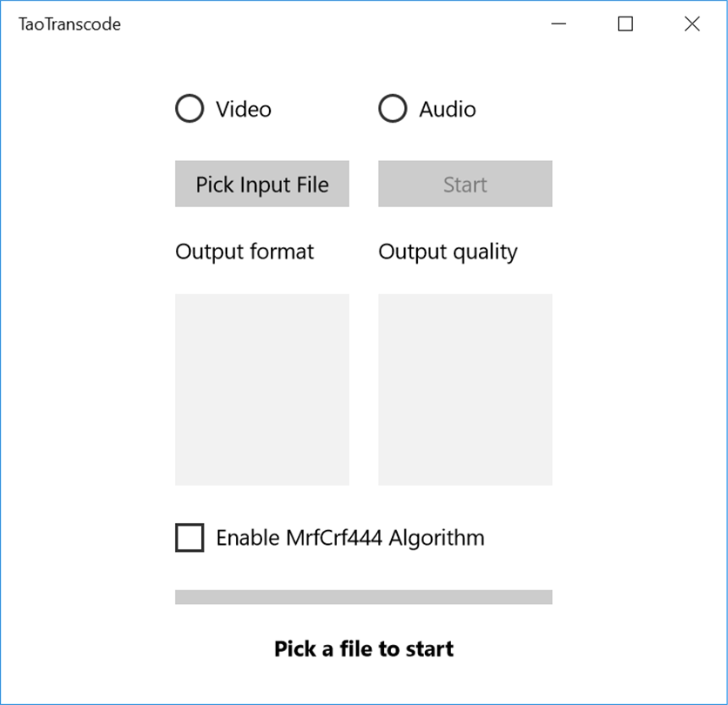Click the transcode progress bar
The image size is (728, 705).
click(x=363, y=597)
